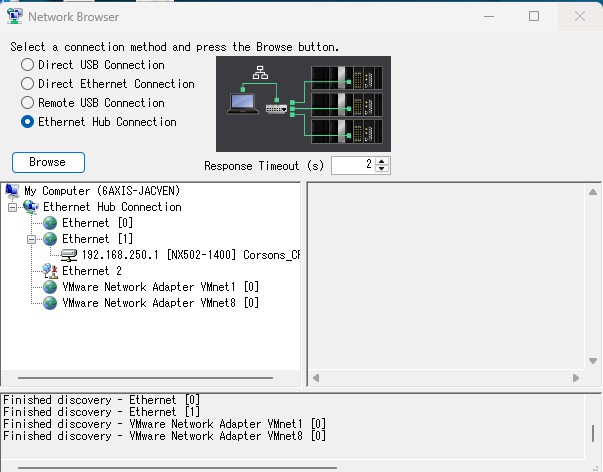Viewport: 603px width, 472px height.
Task: Click the disconnected Ethernet 2 adapter icon
Action: [50, 271]
